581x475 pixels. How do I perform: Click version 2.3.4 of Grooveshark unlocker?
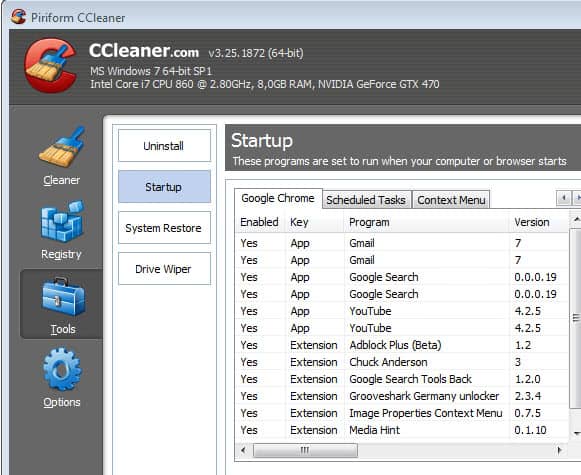click(x=528, y=396)
